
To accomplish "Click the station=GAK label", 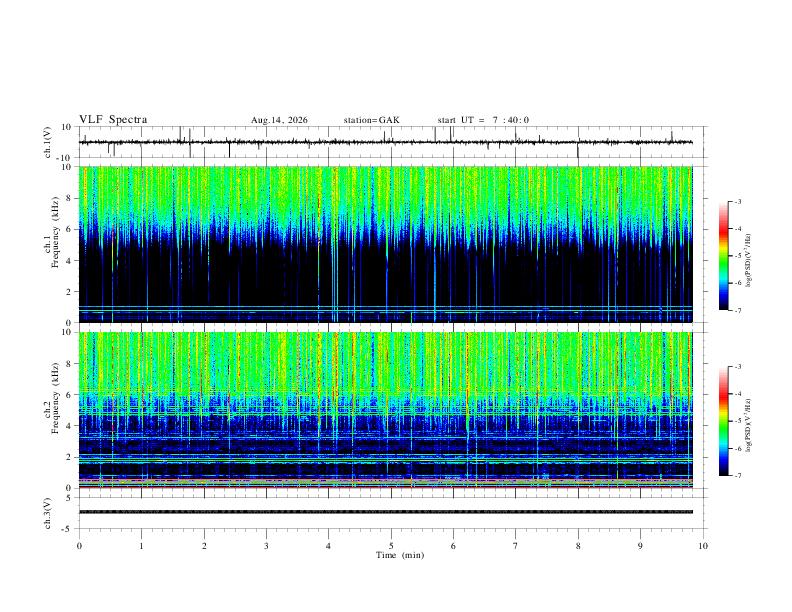I will [x=371, y=120].
